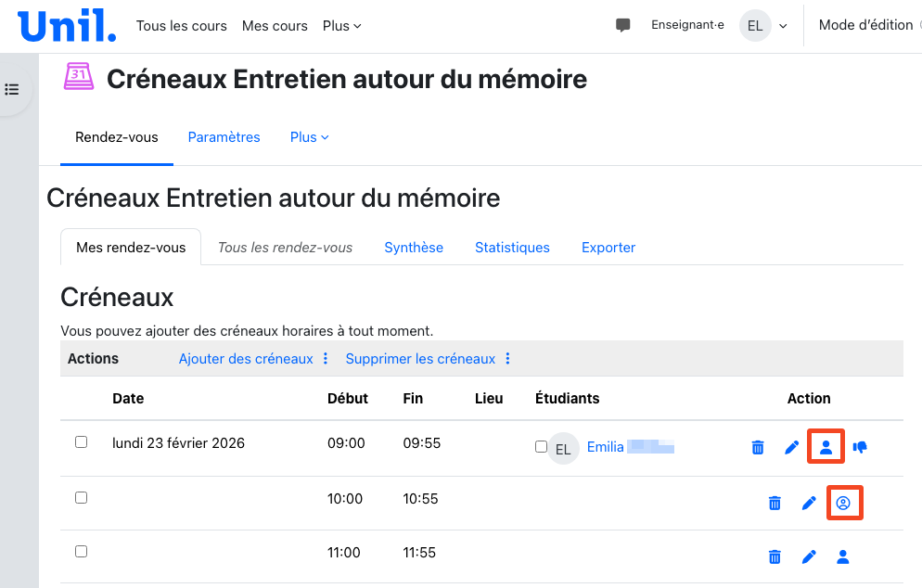Delete the 09:00 slot with trash icon
The height and width of the screenshot is (588, 922).
[x=758, y=448]
